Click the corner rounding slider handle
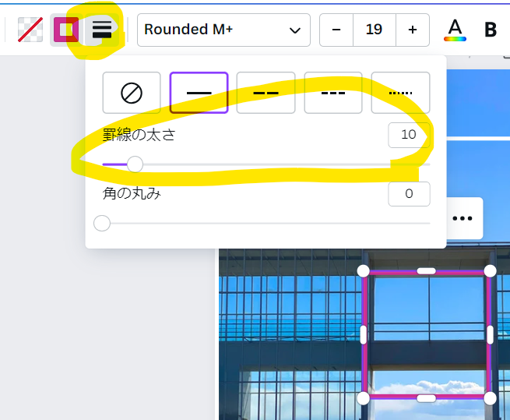510x420 pixels. tap(102, 224)
